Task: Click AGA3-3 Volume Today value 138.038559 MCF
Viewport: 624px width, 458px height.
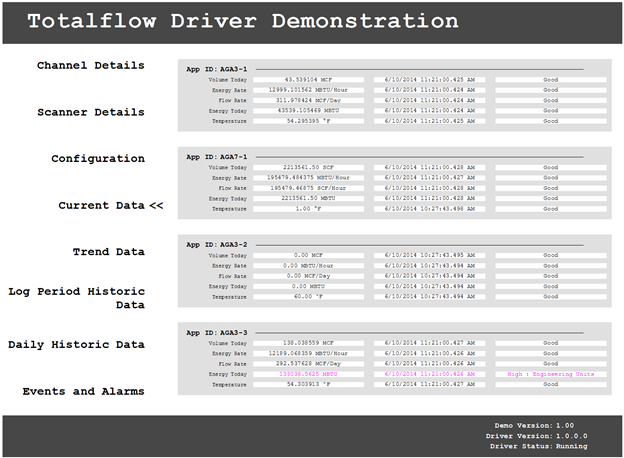Action: tap(308, 343)
